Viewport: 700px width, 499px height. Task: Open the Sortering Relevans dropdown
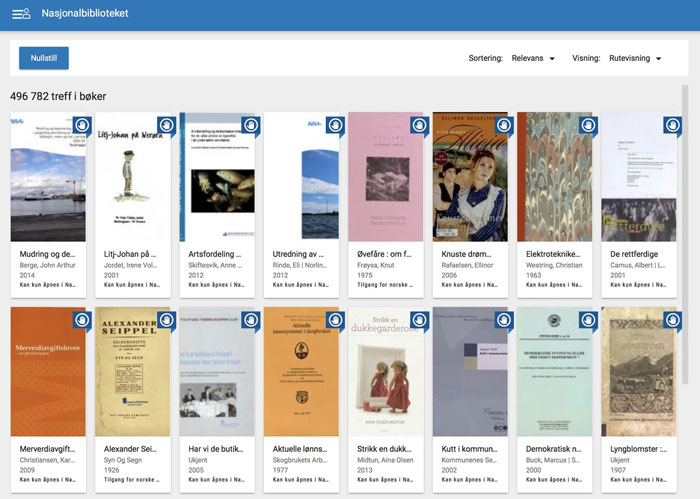click(533, 58)
